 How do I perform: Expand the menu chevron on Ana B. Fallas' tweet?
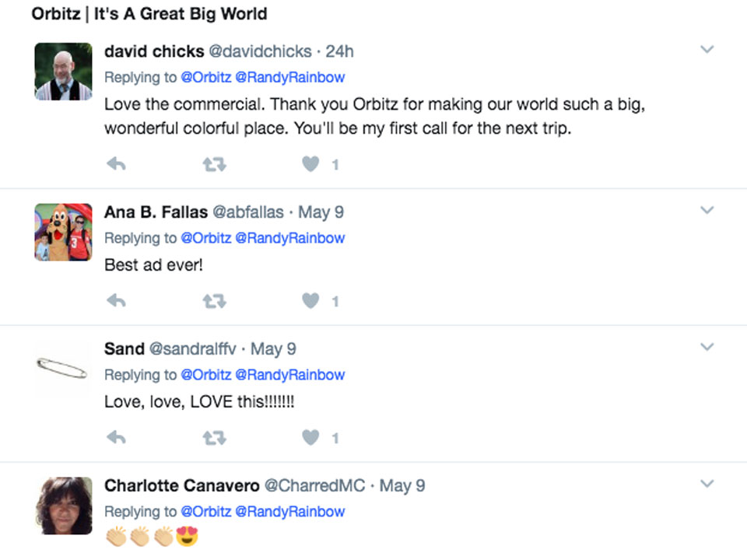(x=707, y=210)
